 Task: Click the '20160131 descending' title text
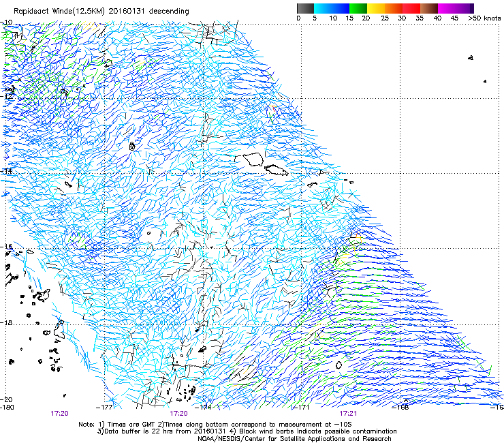pyautogui.click(x=149, y=11)
